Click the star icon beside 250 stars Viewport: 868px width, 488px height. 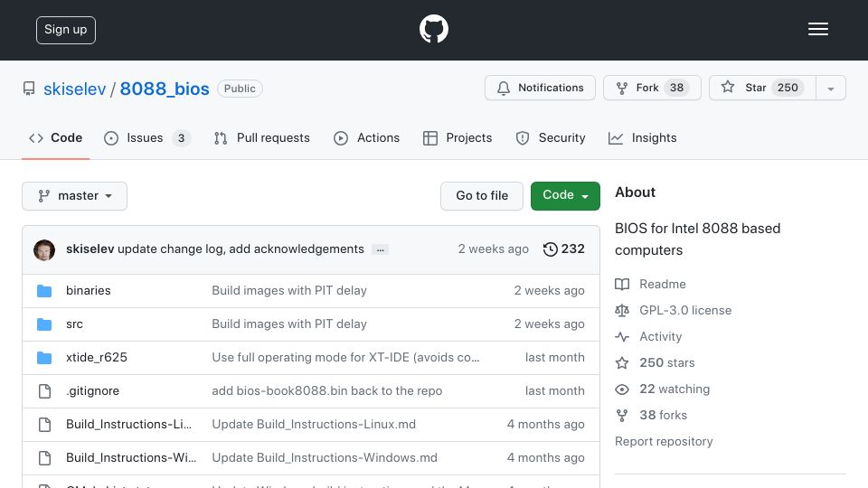coord(622,363)
